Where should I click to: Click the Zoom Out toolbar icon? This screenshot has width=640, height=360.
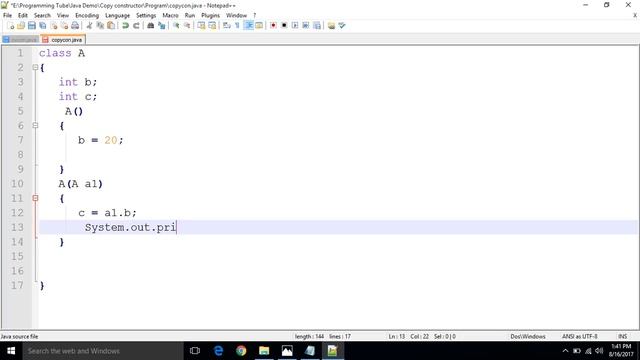(187, 26)
